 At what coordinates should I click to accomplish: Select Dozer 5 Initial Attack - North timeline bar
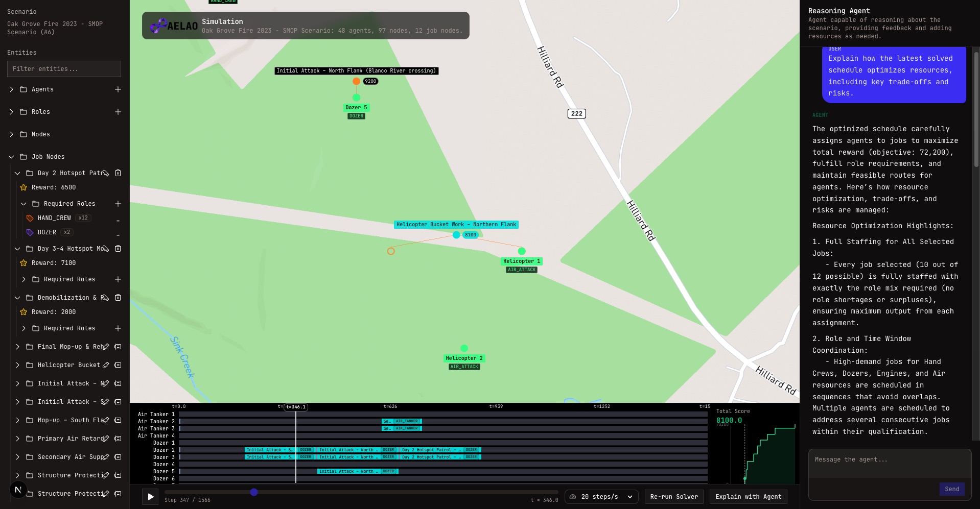pyautogui.click(x=358, y=471)
